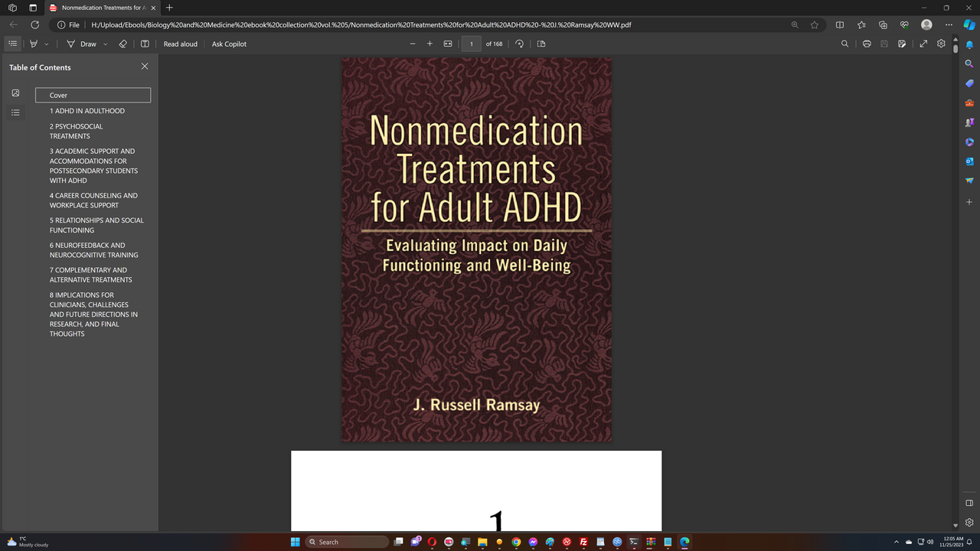View site information File icon

click(x=68, y=24)
